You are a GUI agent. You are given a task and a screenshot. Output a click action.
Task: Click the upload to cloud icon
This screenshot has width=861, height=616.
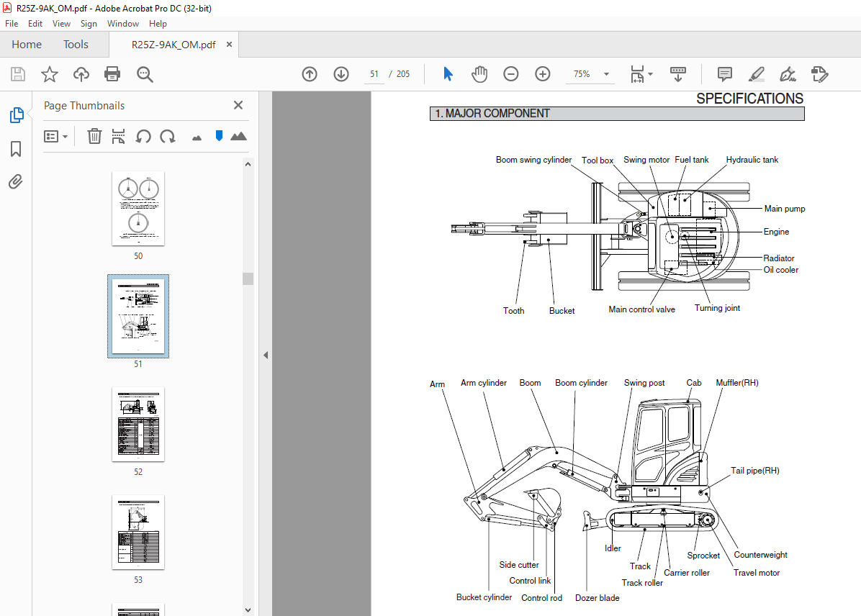[81, 74]
